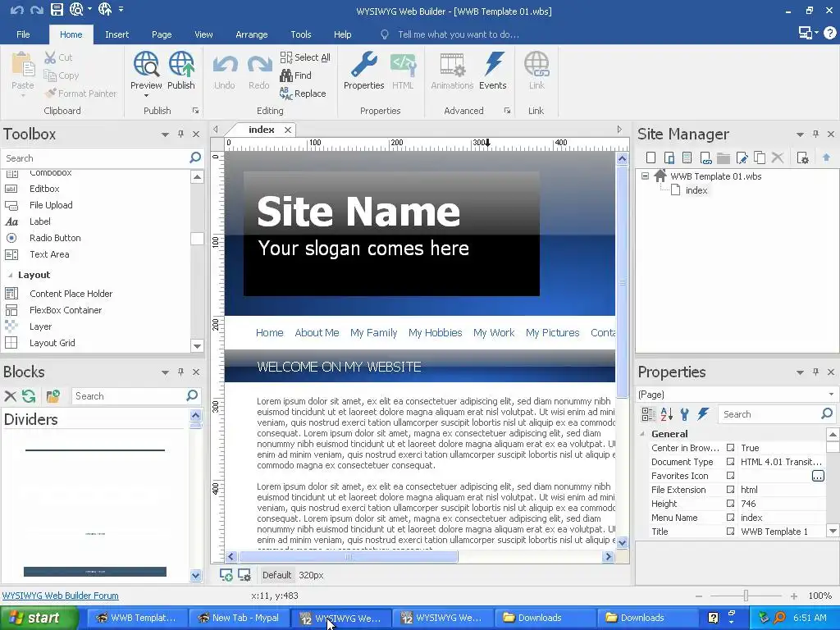The width and height of the screenshot is (840, 630).
Task: Sort properties alphabetically with the A-Z icon
Action: point(666,414)
